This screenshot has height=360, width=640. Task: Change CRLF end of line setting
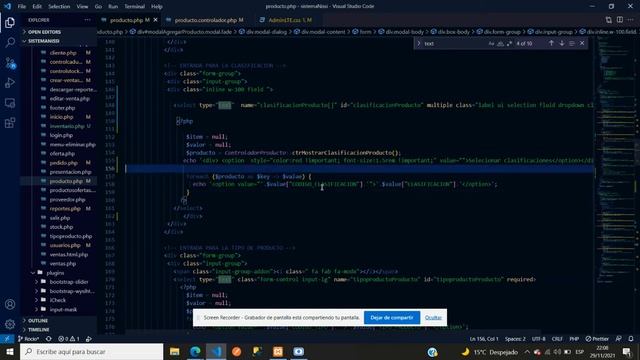pos(557,339)
